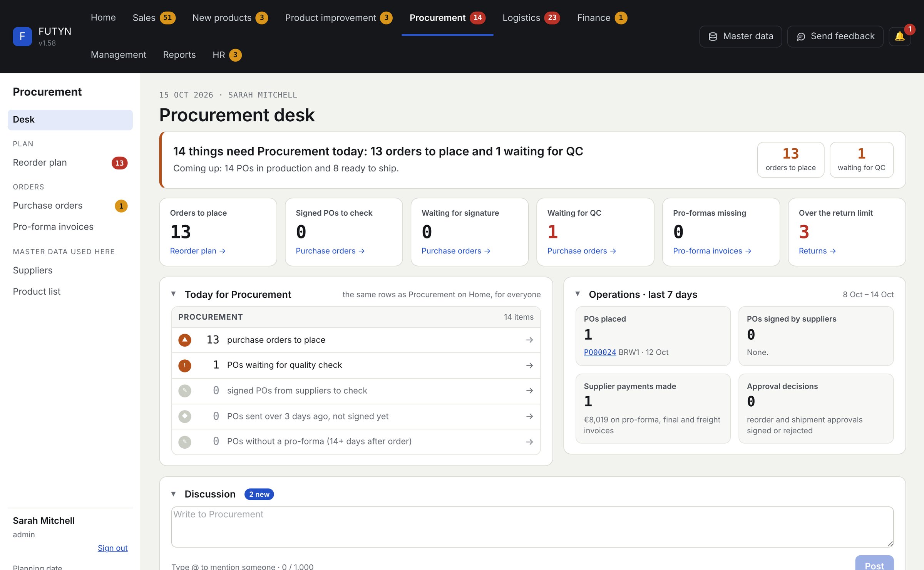Click the POs signed by suppliers card

(x=816, y=336)
